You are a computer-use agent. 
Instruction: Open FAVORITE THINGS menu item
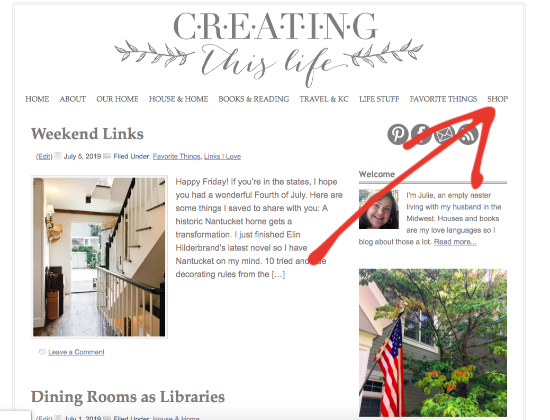443,99
